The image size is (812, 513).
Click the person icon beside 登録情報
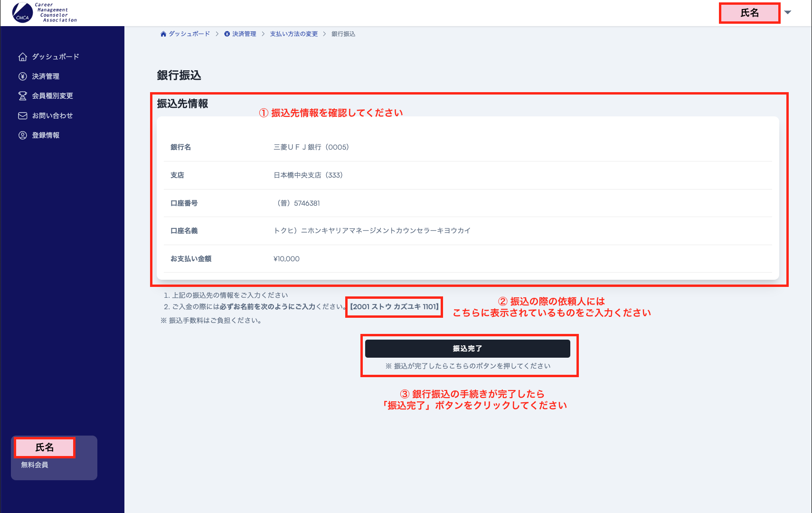click(x=22, y=135)
